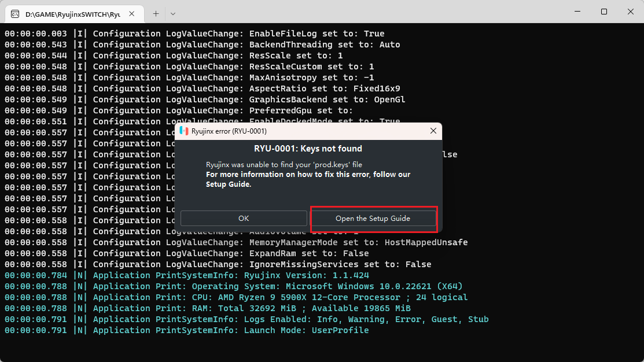Open a new terminal tab

pos(156,14)
